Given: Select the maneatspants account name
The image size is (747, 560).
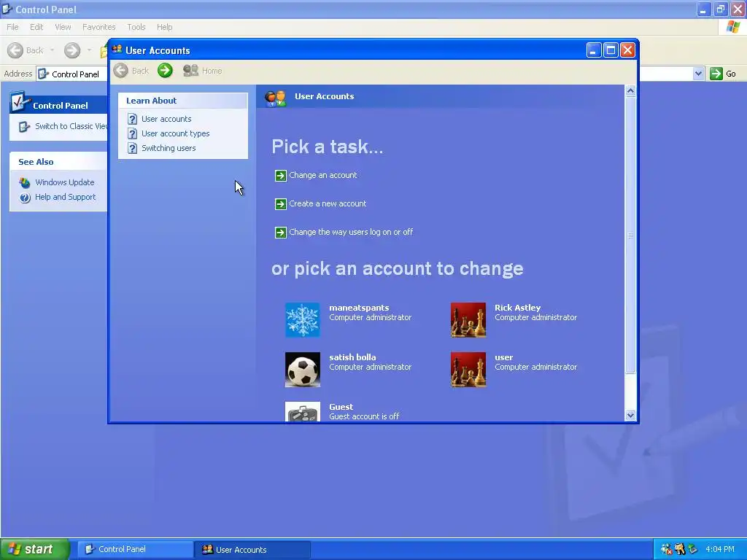Looking at the screenshot, I should (x=359, y=308).
